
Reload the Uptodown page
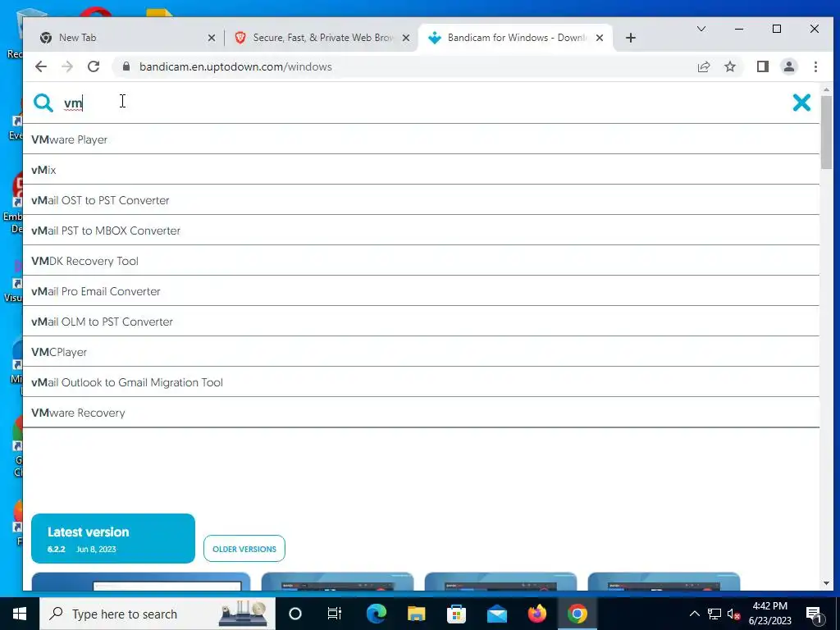94,66
